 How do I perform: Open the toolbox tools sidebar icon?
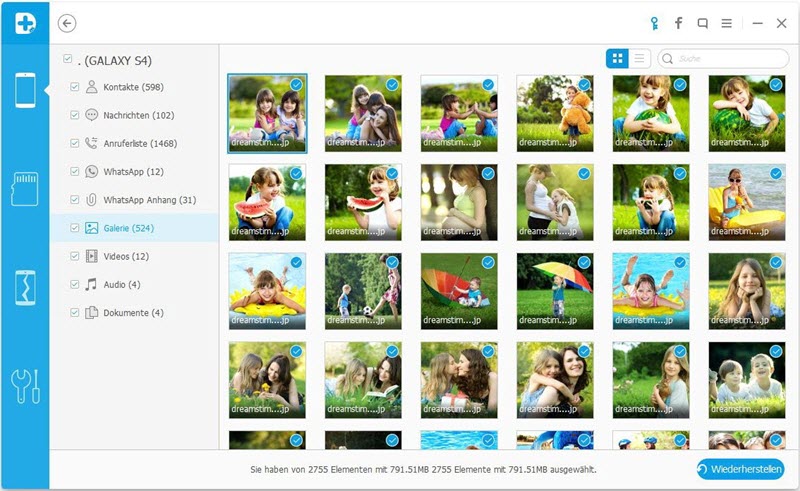click(25, 386)
